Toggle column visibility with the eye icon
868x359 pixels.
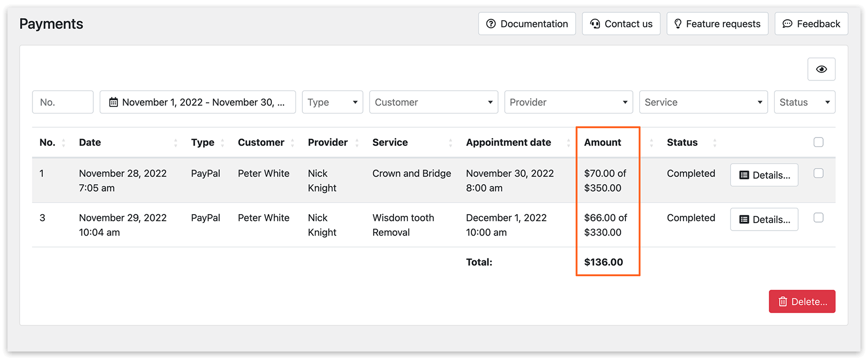click(821, 69)
